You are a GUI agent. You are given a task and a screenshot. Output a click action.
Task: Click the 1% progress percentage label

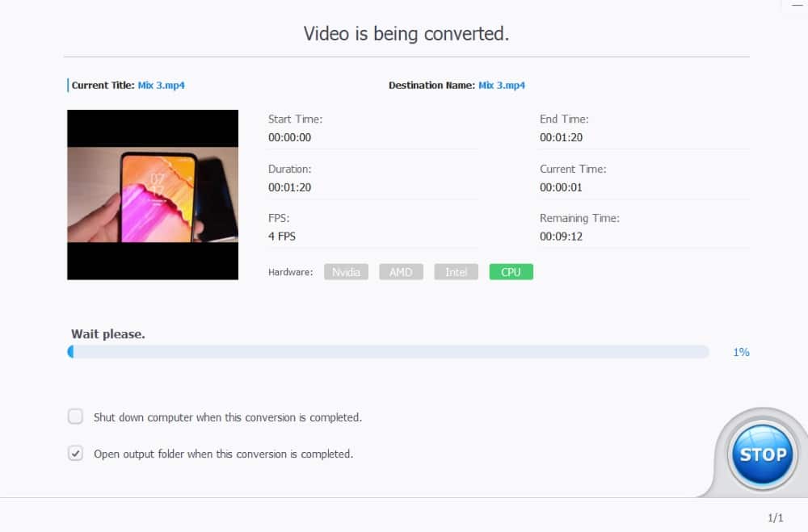(741, 352)
